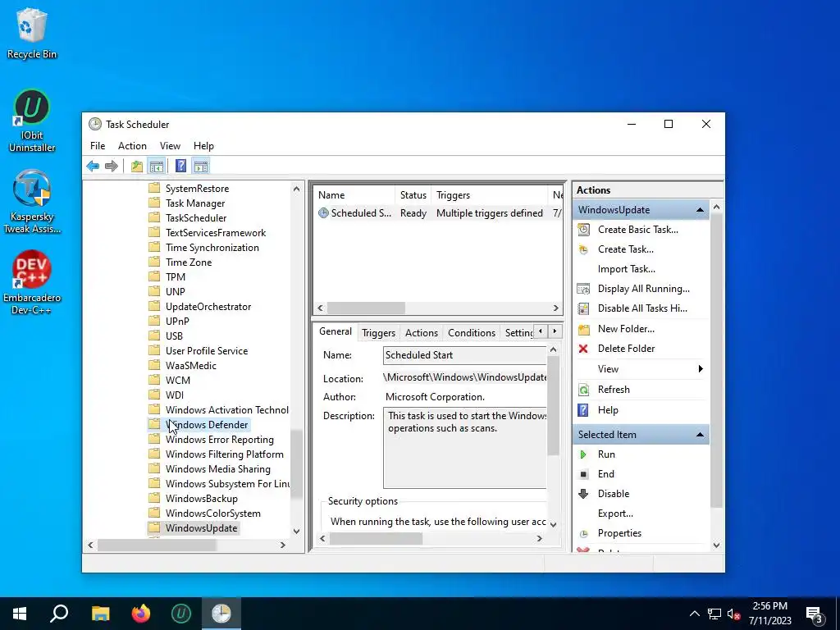The height and width of the screenshot is (630, 840).
Task: Open IObit Uninstaller desktop shortcut
Action: click(x=32, y=121)
